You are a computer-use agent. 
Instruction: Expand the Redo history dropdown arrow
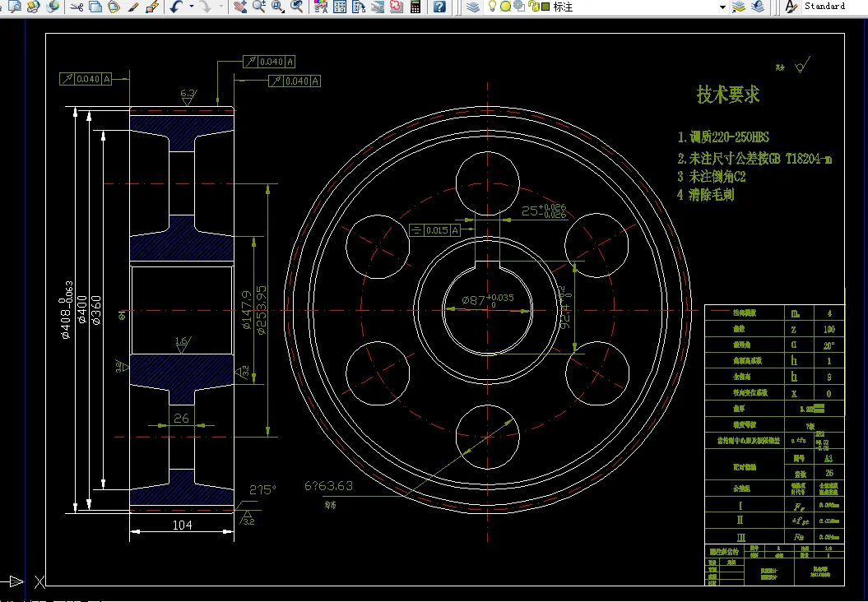220,7
